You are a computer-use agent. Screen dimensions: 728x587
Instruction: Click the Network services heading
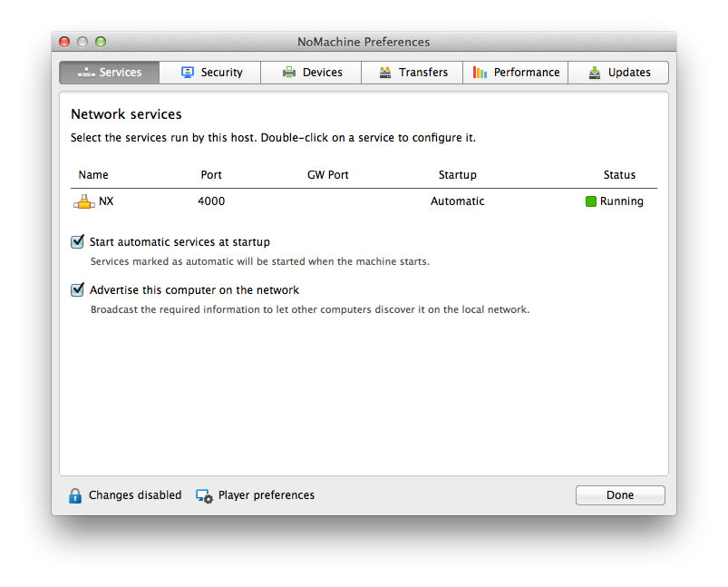[126, 114]
